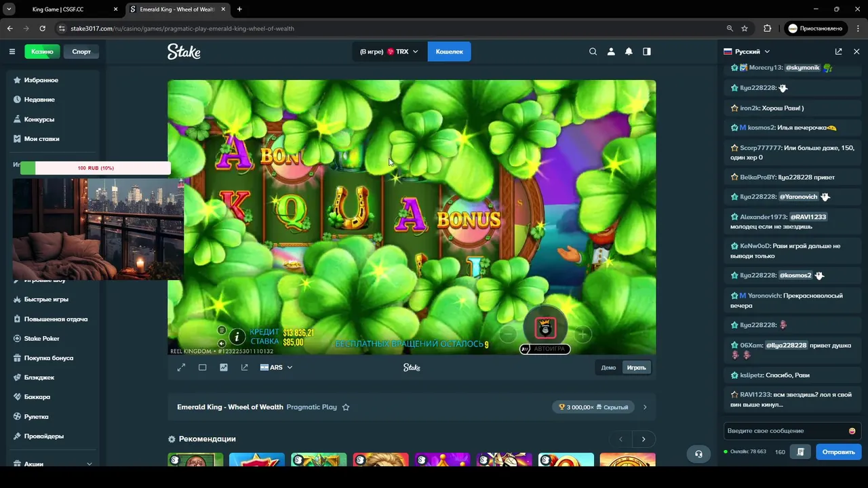Open browser extensions puzzle icon
The height and width of the screenshot is (488, 868).
click(x=768, y=28)
